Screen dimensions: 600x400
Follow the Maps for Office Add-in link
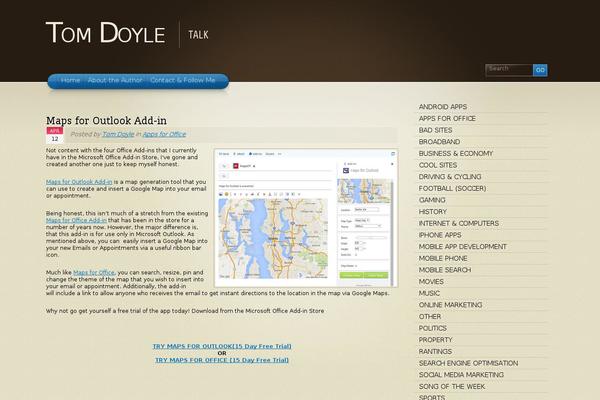click(x=76, y=220)
